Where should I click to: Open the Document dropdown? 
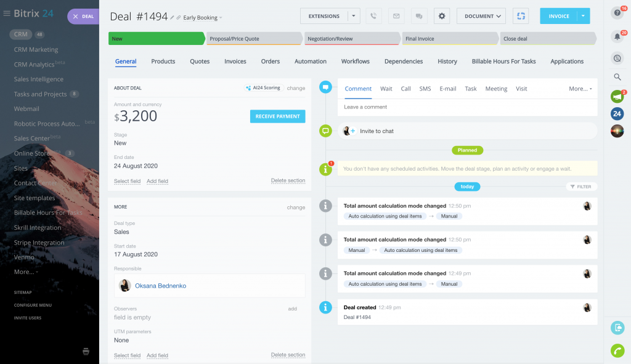481,16
